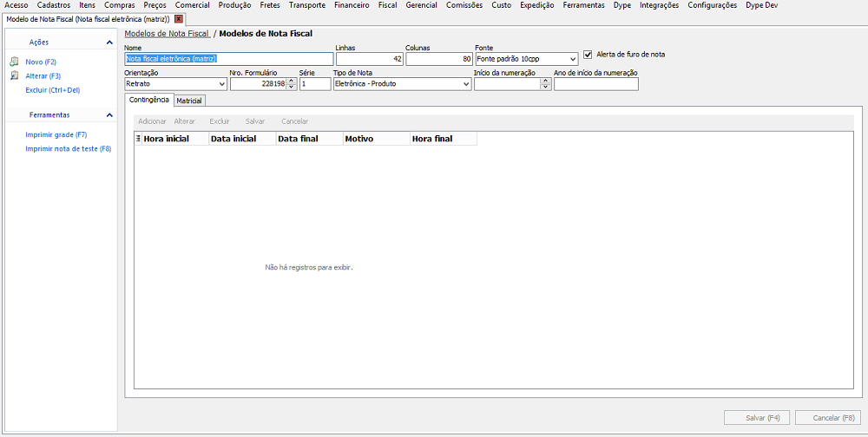Open the Preços menu
The image size is (868, 437).
point(155,5)
